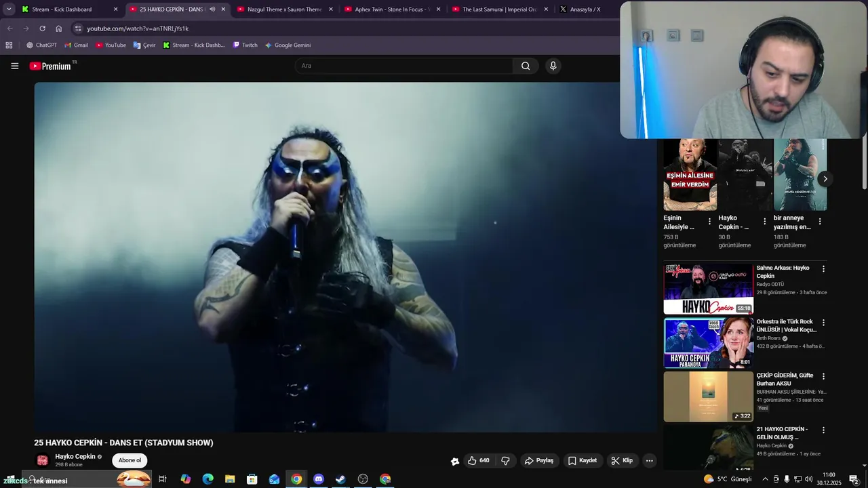Open the Hayko Cepkin channel avatar
This screenshot has height=488, width=868.
(42, 460)
